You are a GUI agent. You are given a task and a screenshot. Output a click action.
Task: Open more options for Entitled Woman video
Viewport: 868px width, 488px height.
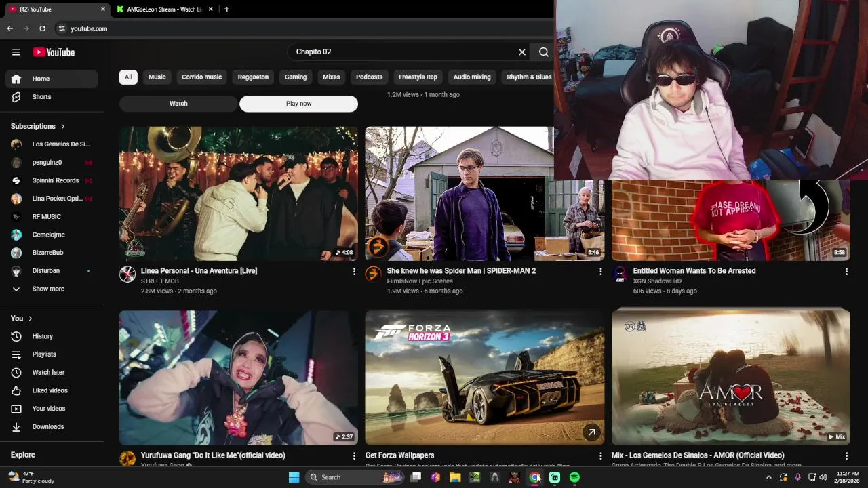click(x=846, y=272)
